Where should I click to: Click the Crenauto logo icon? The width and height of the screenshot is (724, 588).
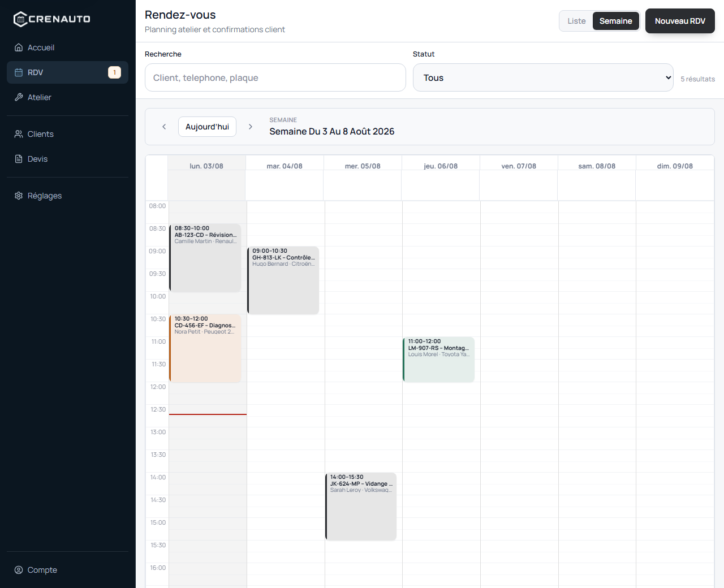(x=20, y=19)
